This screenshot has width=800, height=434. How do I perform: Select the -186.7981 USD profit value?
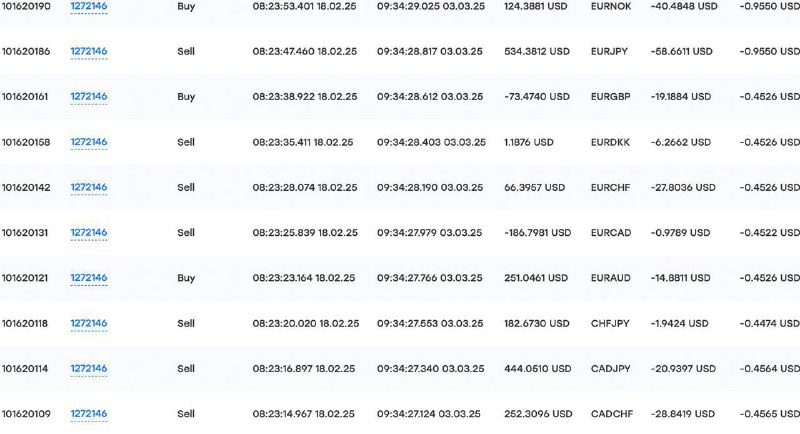click(x=538, y=233)
